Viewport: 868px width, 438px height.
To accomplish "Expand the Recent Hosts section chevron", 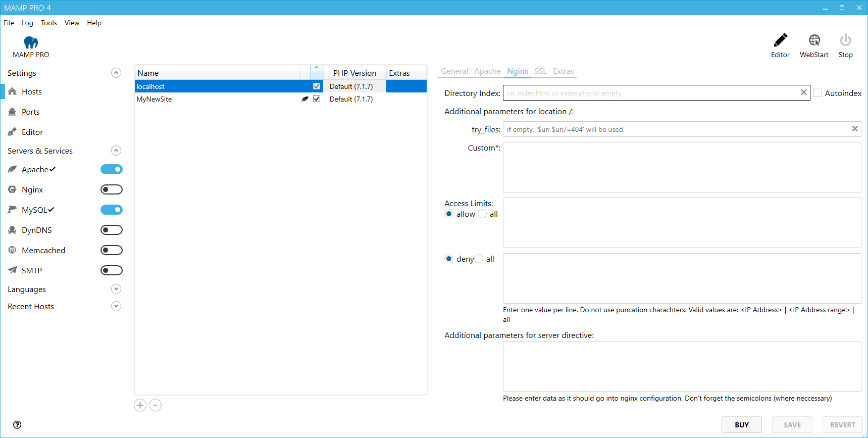I will coord(116,306).
